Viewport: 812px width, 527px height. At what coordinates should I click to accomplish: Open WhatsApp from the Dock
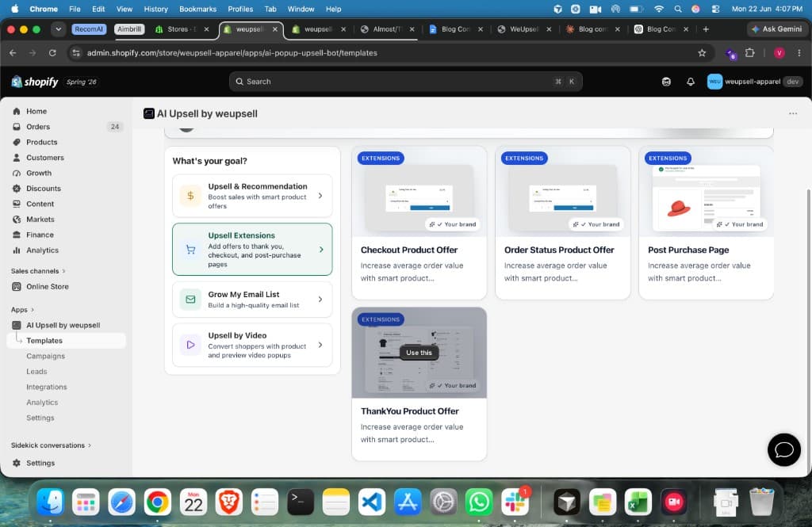pos(479,502)
